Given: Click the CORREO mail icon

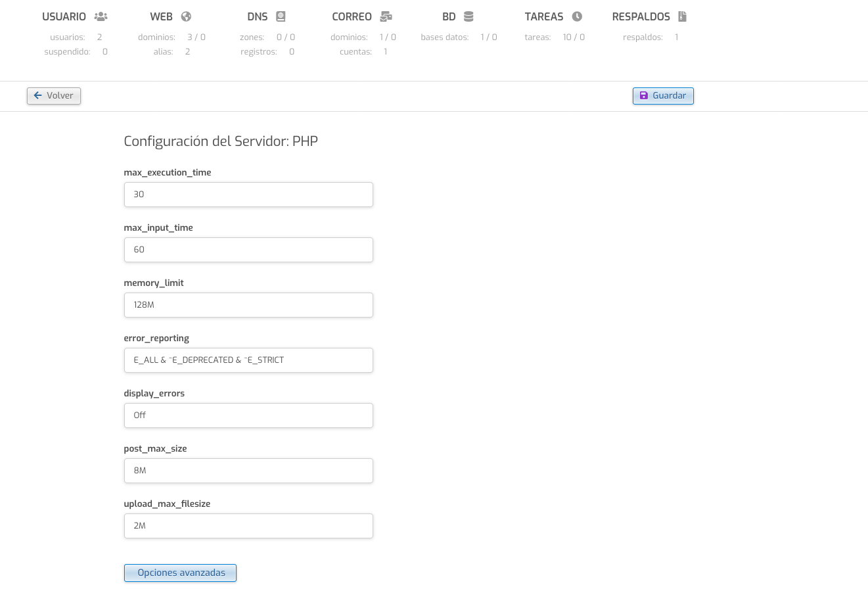Looking at the screenshot, I should click(386, 16).
